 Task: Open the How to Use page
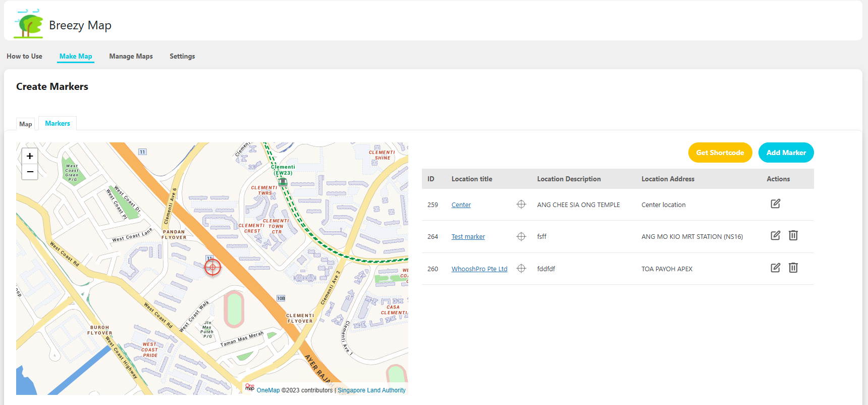[x=24, y=56]
